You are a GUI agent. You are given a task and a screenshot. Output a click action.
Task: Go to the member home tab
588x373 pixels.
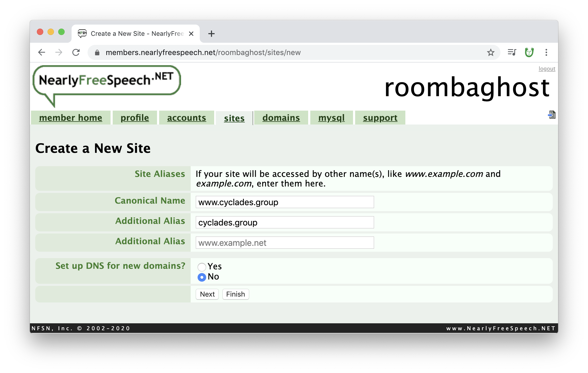coord(70,118)
